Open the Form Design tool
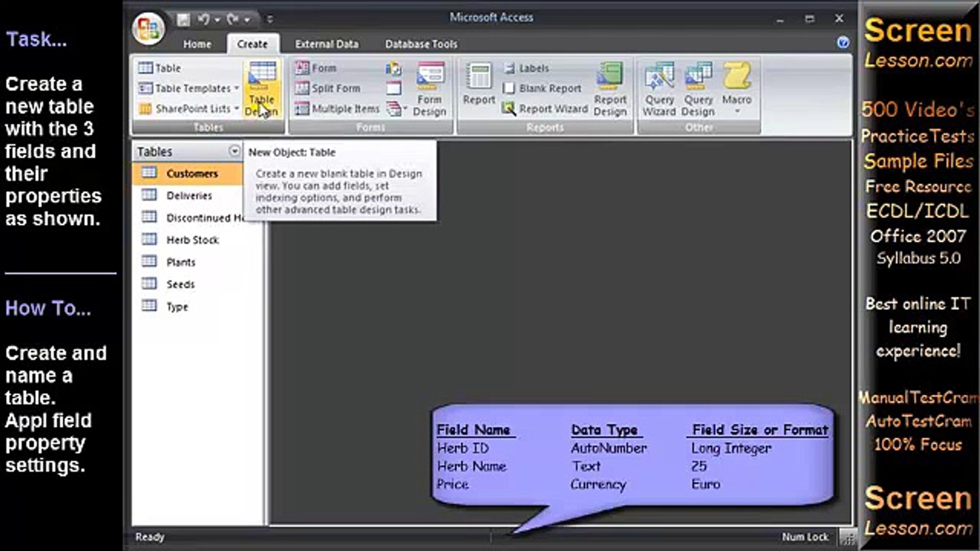980x551 pixels. (x=429, y=89)
